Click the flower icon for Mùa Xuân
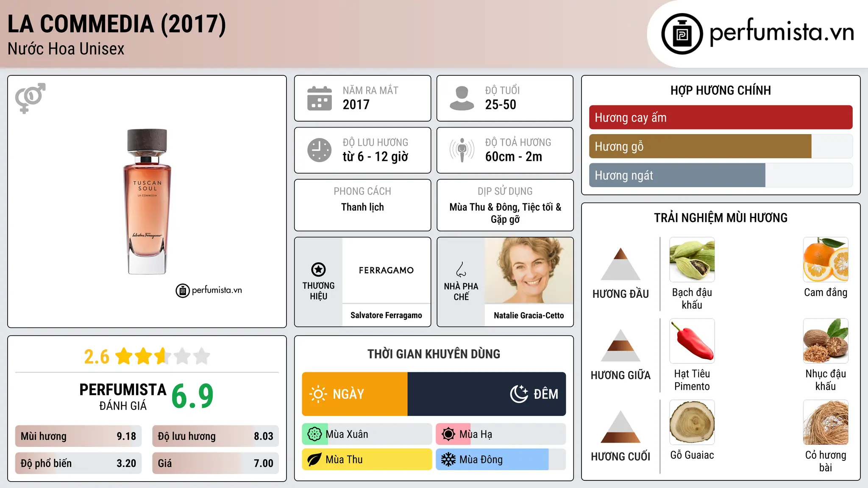Viewport: 868px width, 488px height. tap(314, 434)
